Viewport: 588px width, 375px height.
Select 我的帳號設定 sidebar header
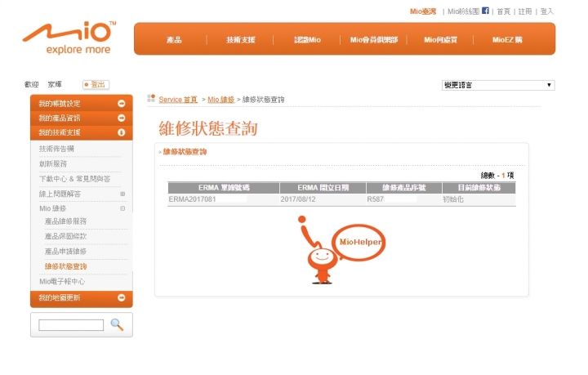pos(82,103)
